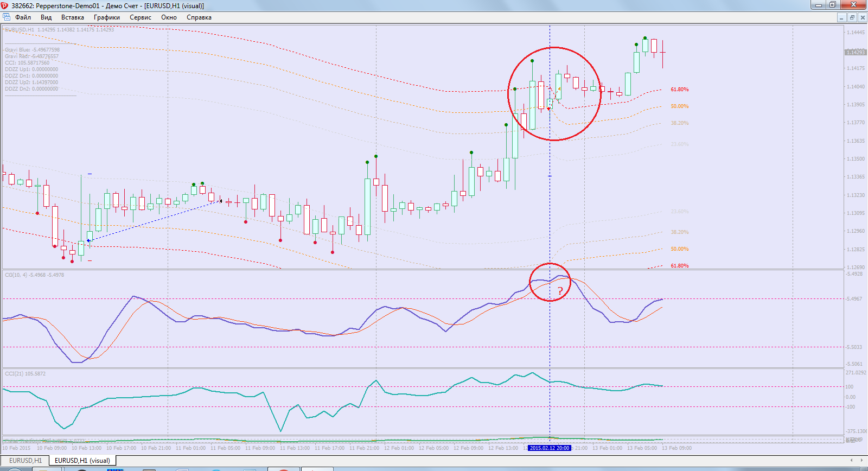Click the 271.0292 CCI scale value

click(x=856, y=373)
